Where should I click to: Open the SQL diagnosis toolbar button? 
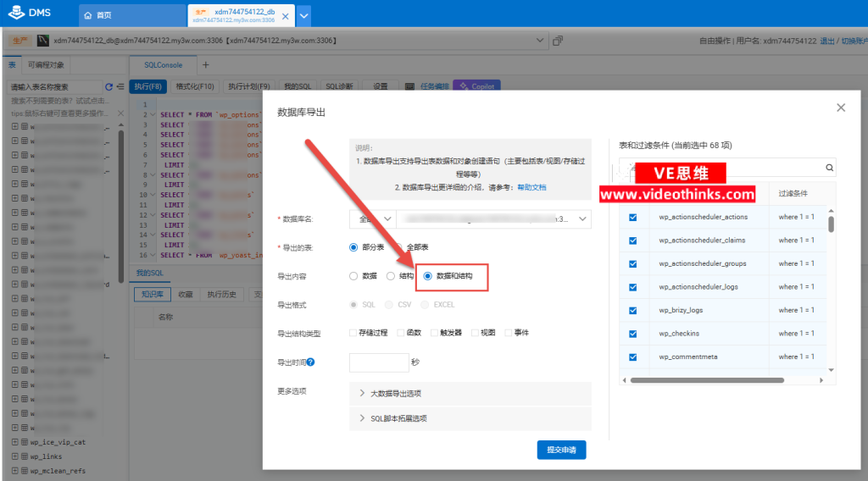click(339, 86)
